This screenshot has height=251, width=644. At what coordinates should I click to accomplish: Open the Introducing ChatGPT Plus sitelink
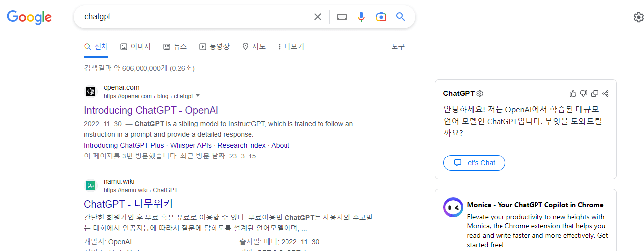[124, 145]
